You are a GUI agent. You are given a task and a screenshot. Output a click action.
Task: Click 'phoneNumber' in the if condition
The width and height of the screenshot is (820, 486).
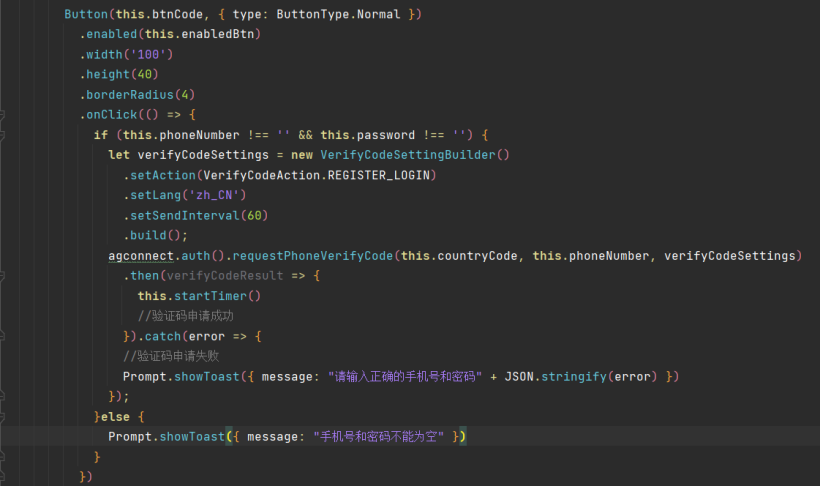[199, 135]
